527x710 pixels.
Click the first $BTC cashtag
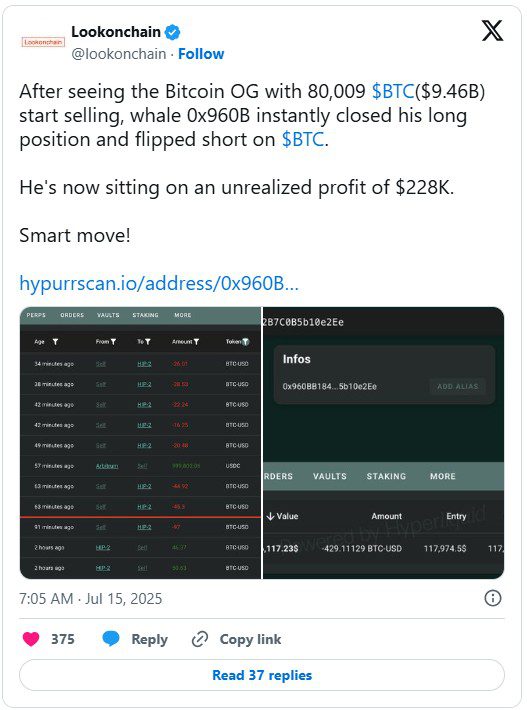393,91
